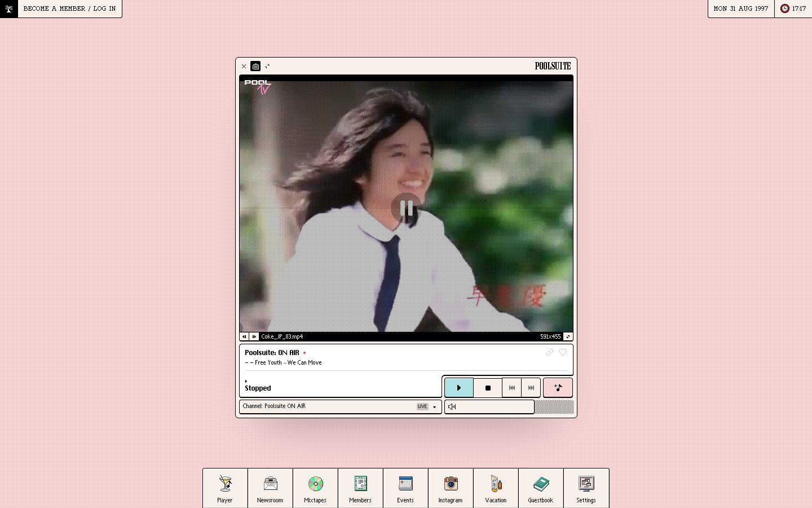Viewport: 812px width, 508px height.
Task: Click the 591x455 video size label
Action: (x=550, y=336)
